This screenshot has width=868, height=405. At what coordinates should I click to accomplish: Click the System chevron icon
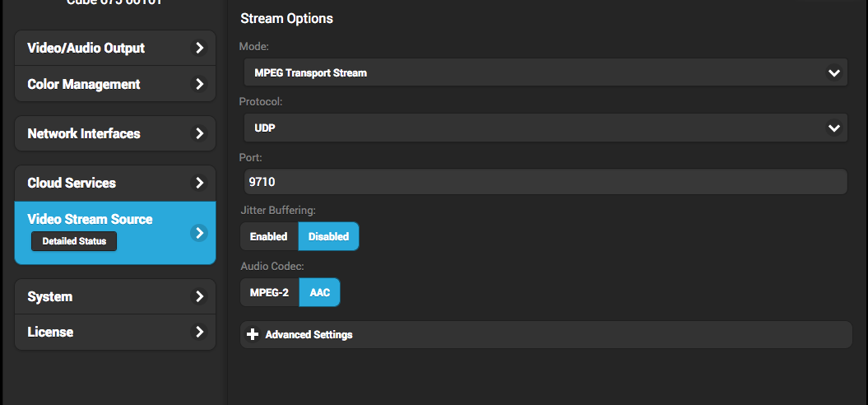tap(199, 296)
